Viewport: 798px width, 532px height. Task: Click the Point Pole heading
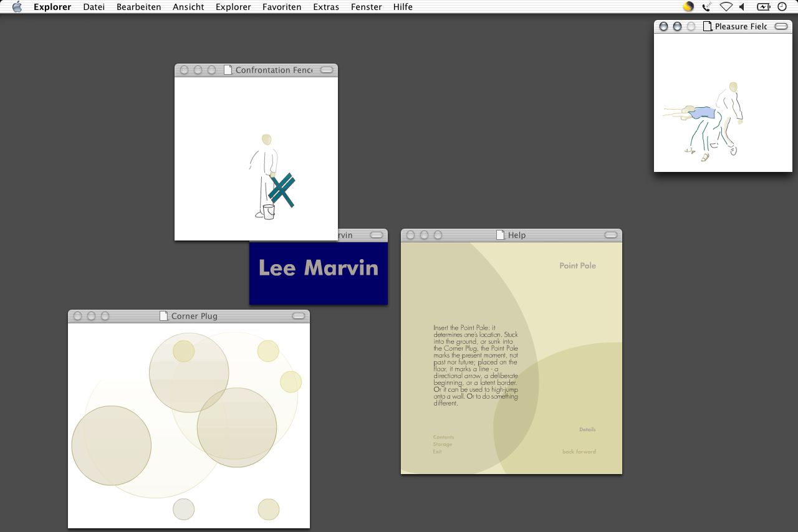(577, 265)
